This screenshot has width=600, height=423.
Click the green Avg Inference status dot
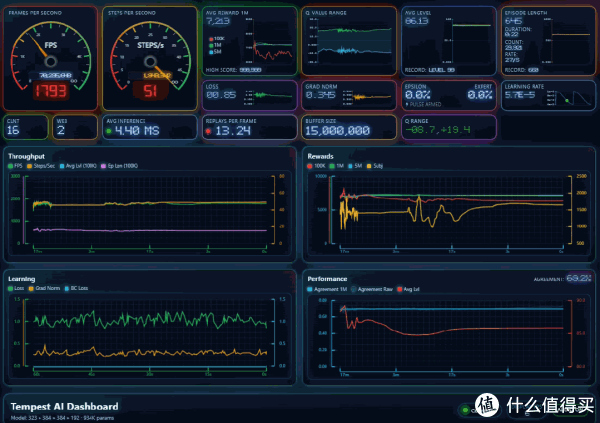click(109, 130)
